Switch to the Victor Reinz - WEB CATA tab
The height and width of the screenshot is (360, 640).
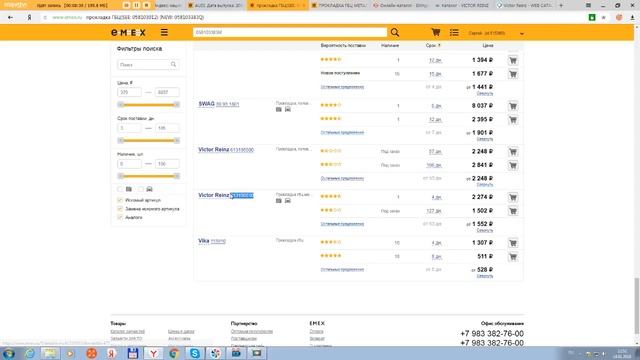pyautogui.click(x=524, y=6)
